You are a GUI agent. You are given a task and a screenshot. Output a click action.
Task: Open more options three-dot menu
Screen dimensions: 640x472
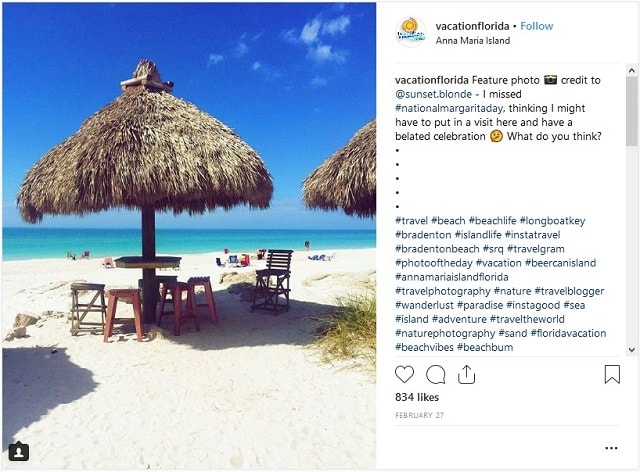pos(611,448)
